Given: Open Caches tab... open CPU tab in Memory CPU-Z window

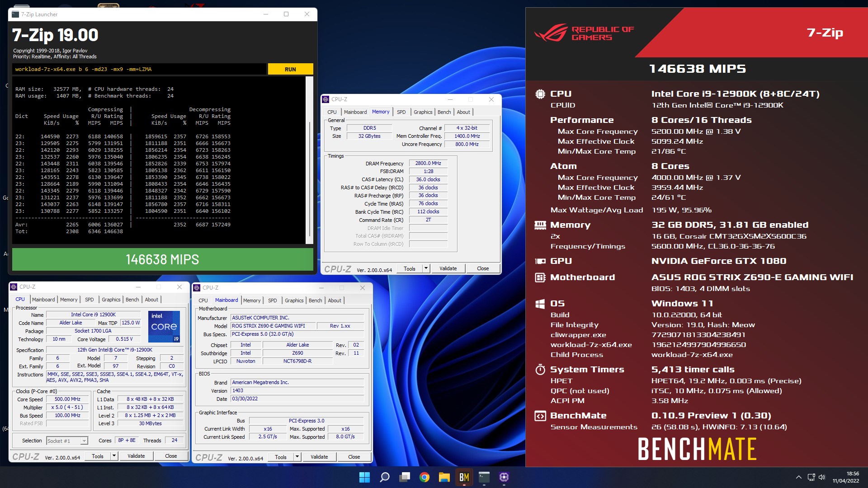Looking at the screenshot, I should pos(332,112).
